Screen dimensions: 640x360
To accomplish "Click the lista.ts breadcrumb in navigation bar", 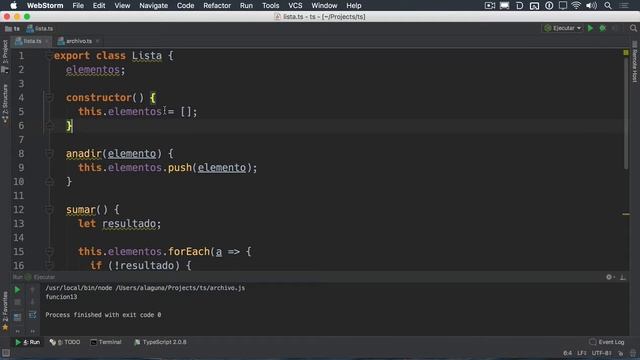I will click(x=40, y=29).
